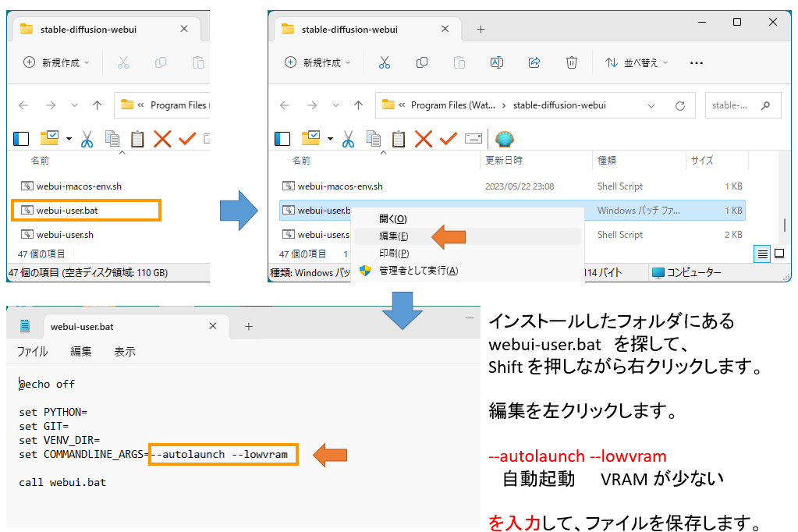Open the address bar path dropdown
Viewport: 798px width, 532px height.
pos(652,105)
